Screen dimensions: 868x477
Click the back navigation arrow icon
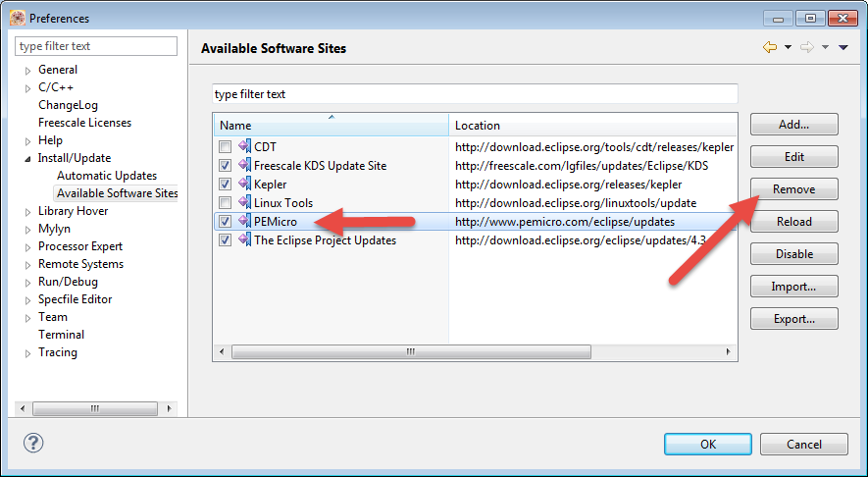click(x=770, y=48)
